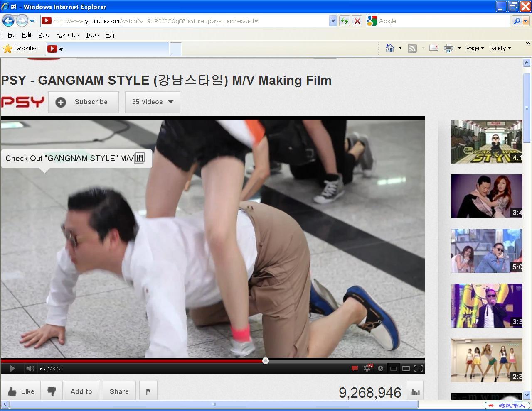Click the Play button in video player

coord(12,368)
